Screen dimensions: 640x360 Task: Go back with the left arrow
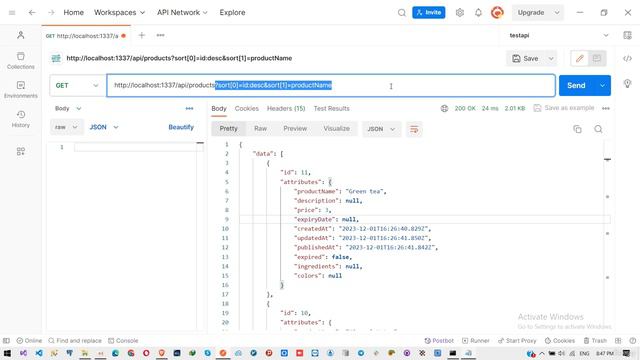pos(32,13)
